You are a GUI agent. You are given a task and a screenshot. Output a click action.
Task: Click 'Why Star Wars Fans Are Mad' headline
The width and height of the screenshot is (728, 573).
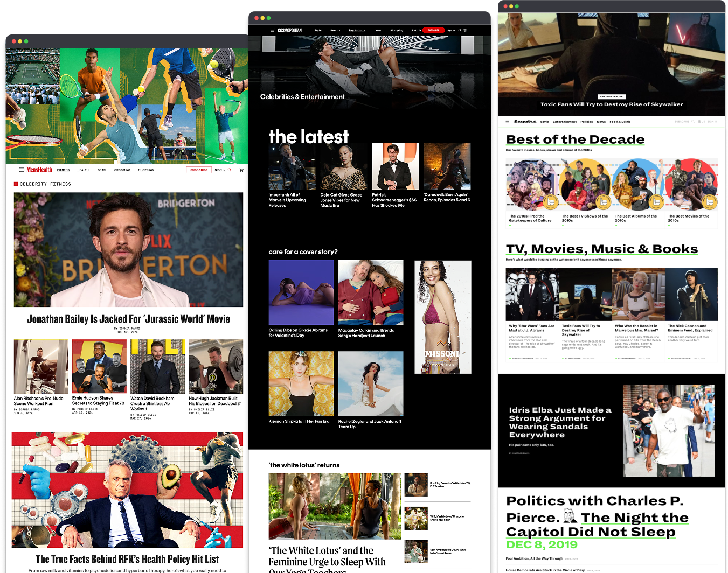pyautogui.click(x=531, y=328)
